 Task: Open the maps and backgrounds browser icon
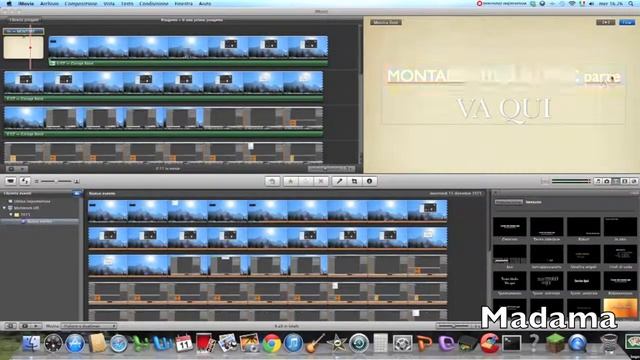point(634,181)
